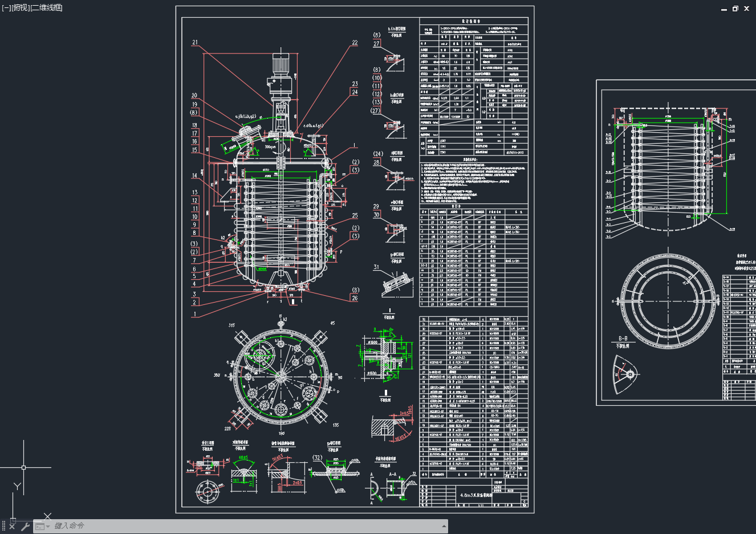Select the A-A section label text
This screenshot has height=534, width=756.
pos(393,474)
